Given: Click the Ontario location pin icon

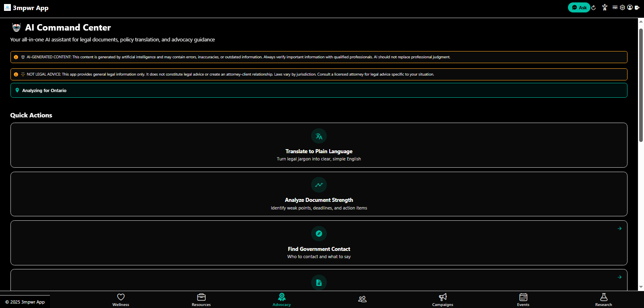Looking at the screenshot, I should [17, 90].
